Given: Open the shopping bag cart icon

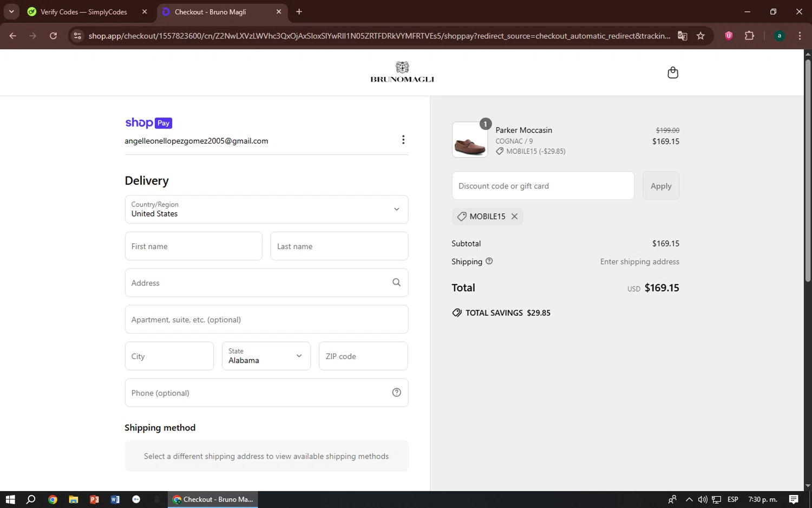Looking at the screenshot, I should tap(672, 73).
